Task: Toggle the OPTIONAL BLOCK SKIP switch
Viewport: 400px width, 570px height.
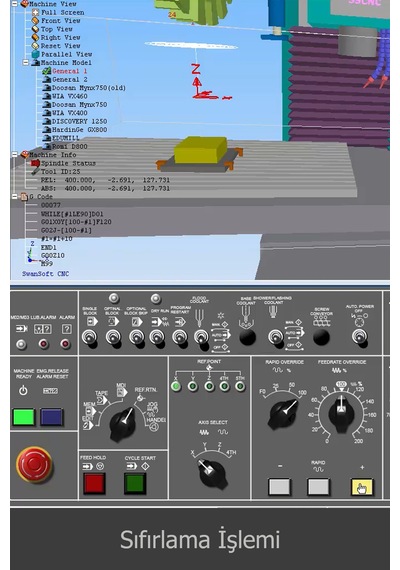Action: pos(136,338)
